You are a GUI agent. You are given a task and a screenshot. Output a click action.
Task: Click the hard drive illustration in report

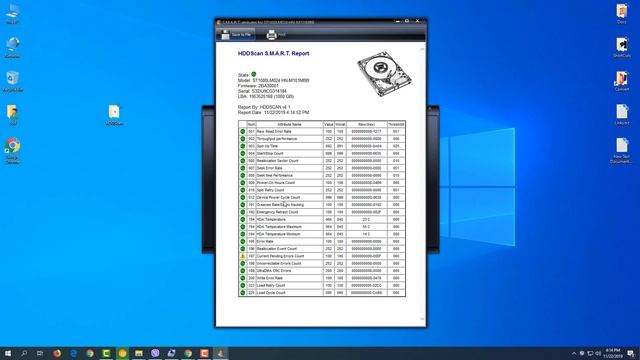pyautogui.click(x=384, y=73)
